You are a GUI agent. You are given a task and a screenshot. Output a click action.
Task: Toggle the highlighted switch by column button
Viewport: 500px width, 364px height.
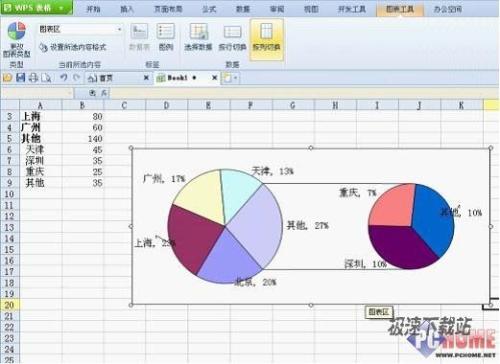pyautogui.click(x=266, y=39)
